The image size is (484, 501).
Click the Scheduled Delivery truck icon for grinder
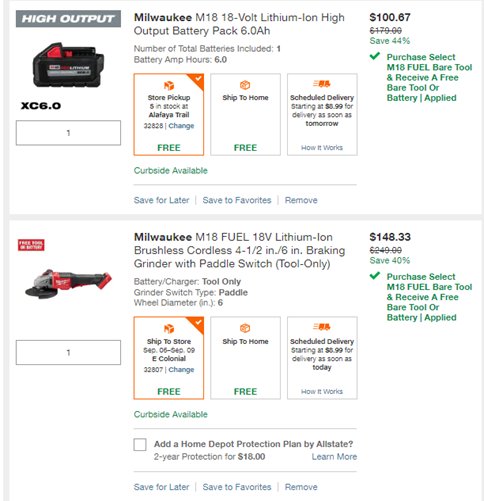[322, 327]
